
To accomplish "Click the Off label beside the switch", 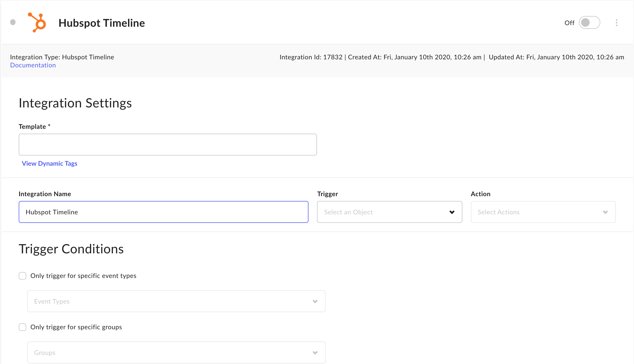I will (569, 23).
